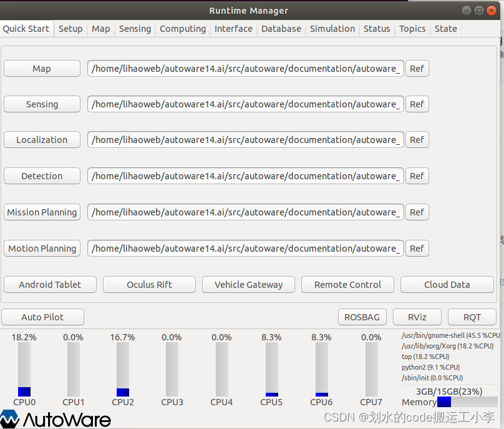Screen dimensions: 504x429
Task: Click the Cloud Data button
Action: click(447, 285)
